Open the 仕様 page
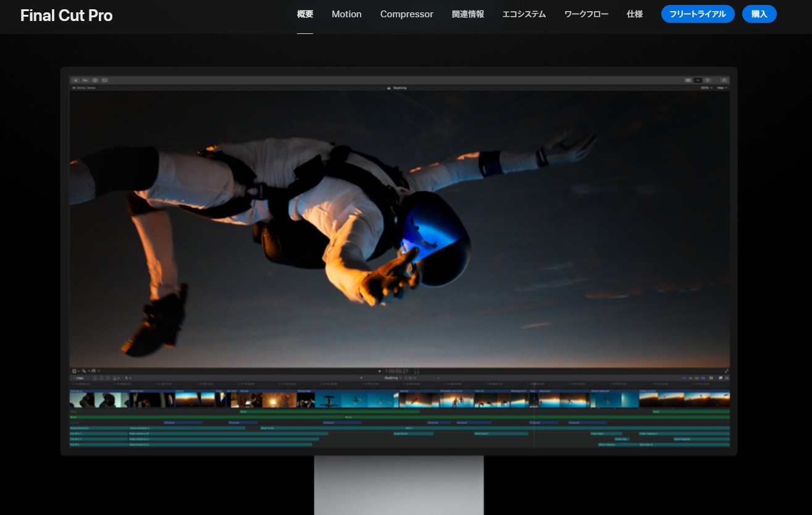Viewport: 812px width, 515px height. 634,14
